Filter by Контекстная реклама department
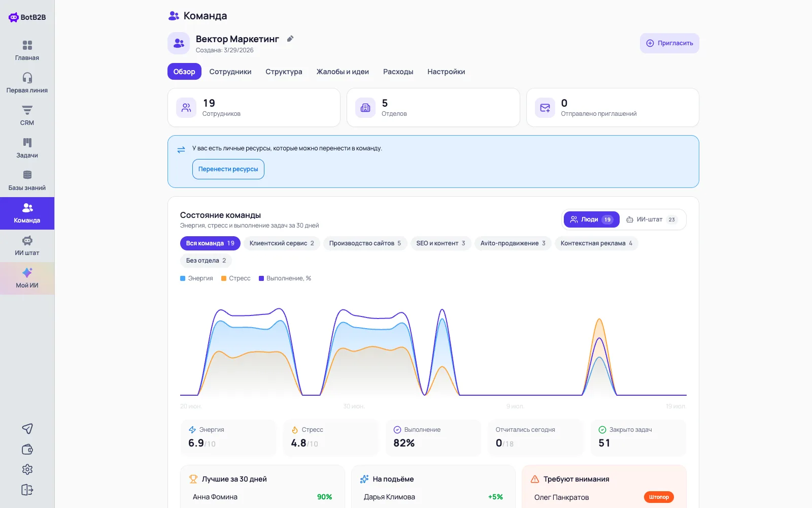The image size is (812, 508). pyautogui.click(x=596, y=243)
